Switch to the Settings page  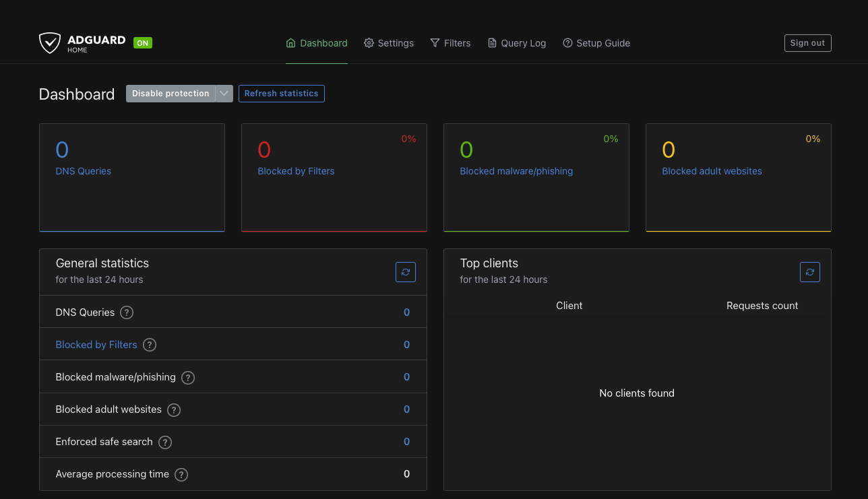[395, 42]
